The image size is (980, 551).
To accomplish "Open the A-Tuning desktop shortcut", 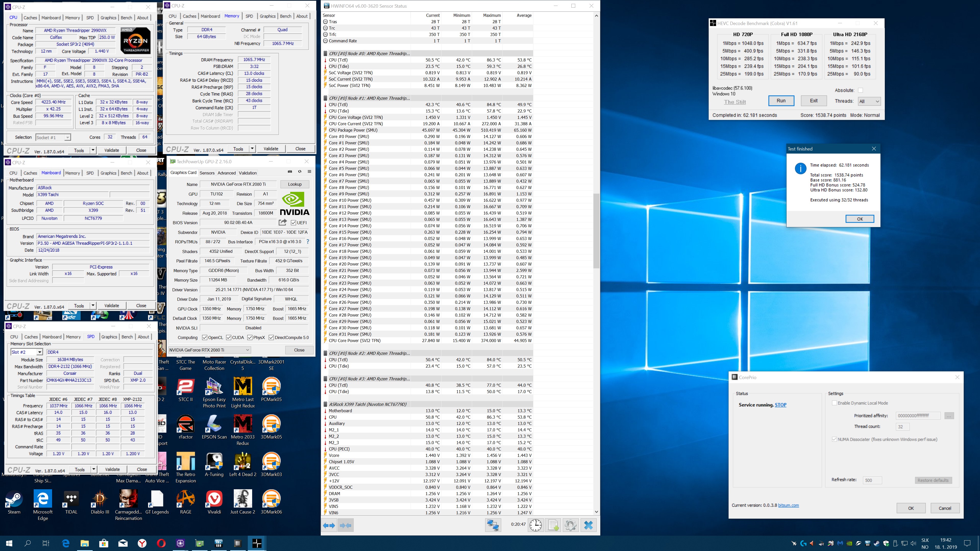I will 214,464.
